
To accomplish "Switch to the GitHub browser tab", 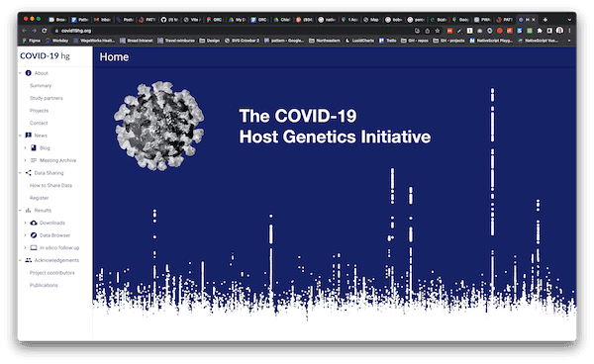I will (169, 20).
